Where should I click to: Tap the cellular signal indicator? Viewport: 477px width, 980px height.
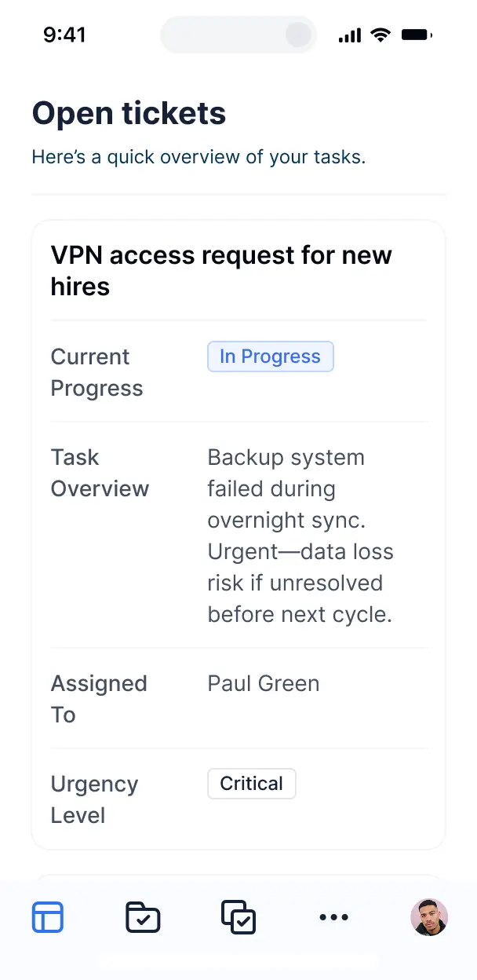348,35
